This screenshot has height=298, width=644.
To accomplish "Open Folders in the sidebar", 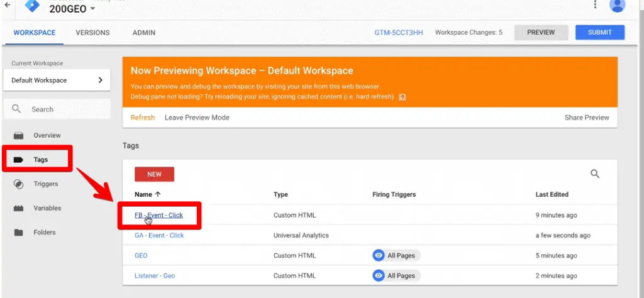I will click(45, 233).
